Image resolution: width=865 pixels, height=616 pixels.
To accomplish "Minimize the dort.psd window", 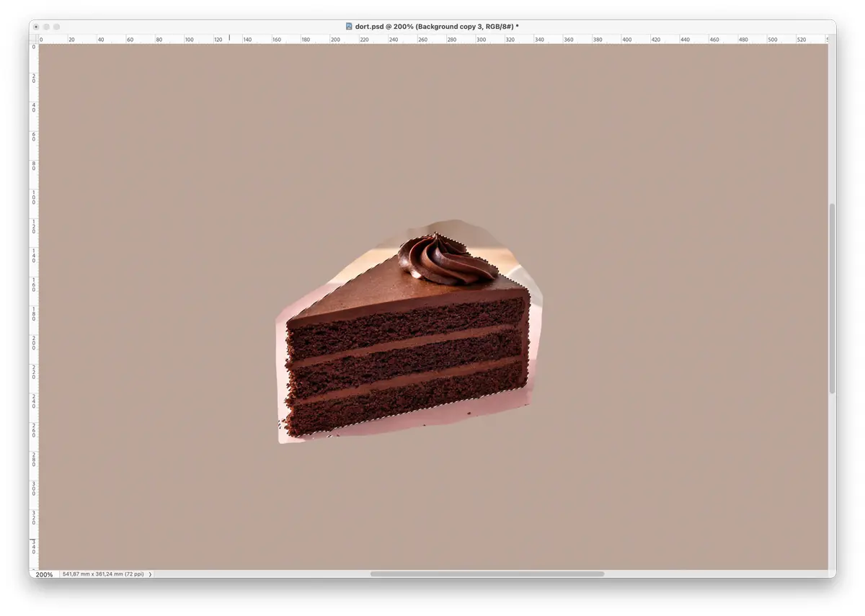I will pyautogui.click(x=46, y=27).
